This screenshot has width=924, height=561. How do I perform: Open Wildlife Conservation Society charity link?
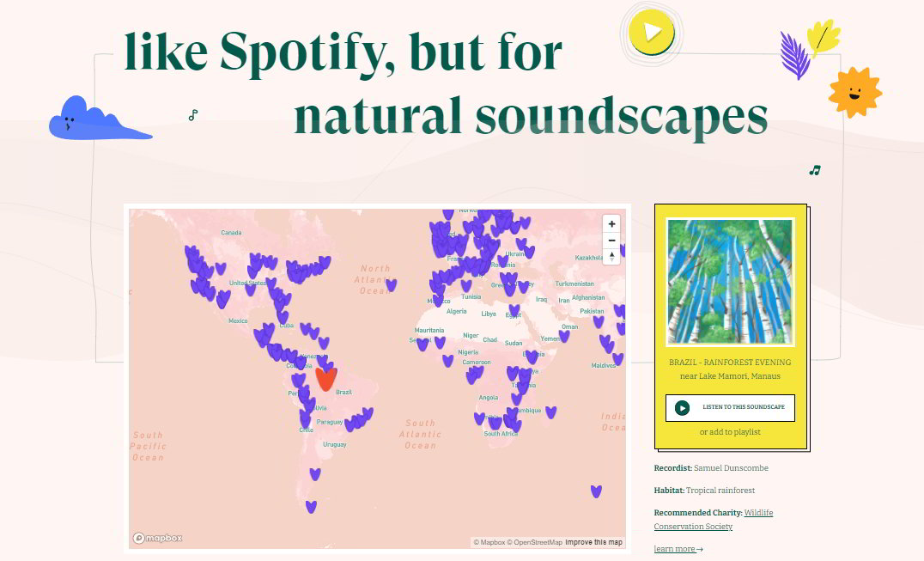tap(714, 519)
